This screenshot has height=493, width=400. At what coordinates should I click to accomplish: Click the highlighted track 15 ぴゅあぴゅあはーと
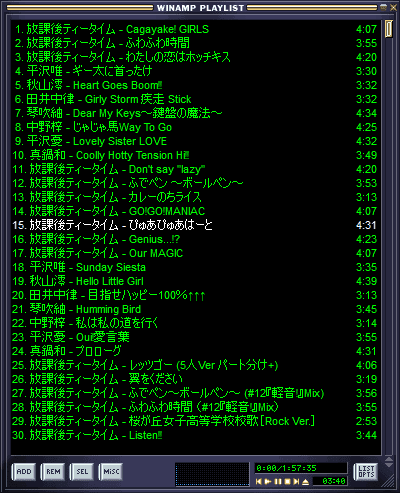point(196,225)
